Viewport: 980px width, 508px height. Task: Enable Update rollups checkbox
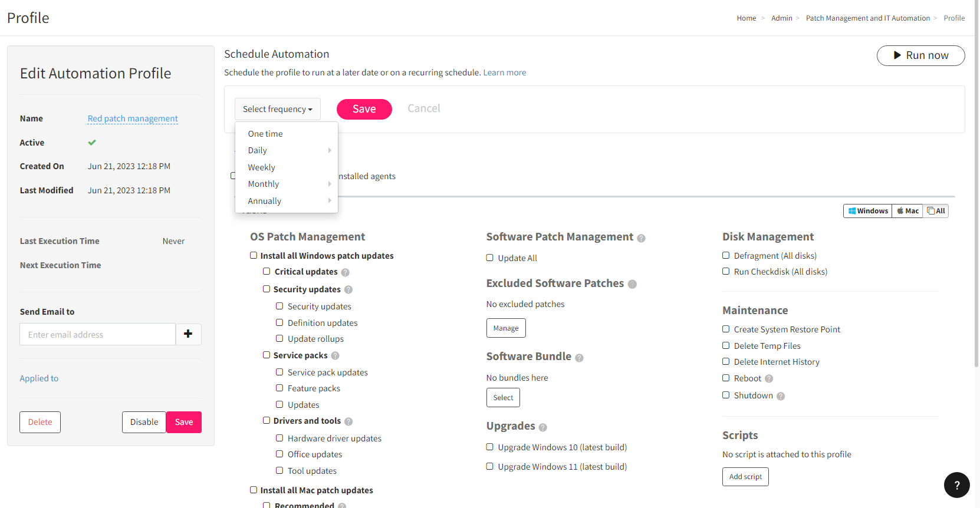[x=279, y=338]
